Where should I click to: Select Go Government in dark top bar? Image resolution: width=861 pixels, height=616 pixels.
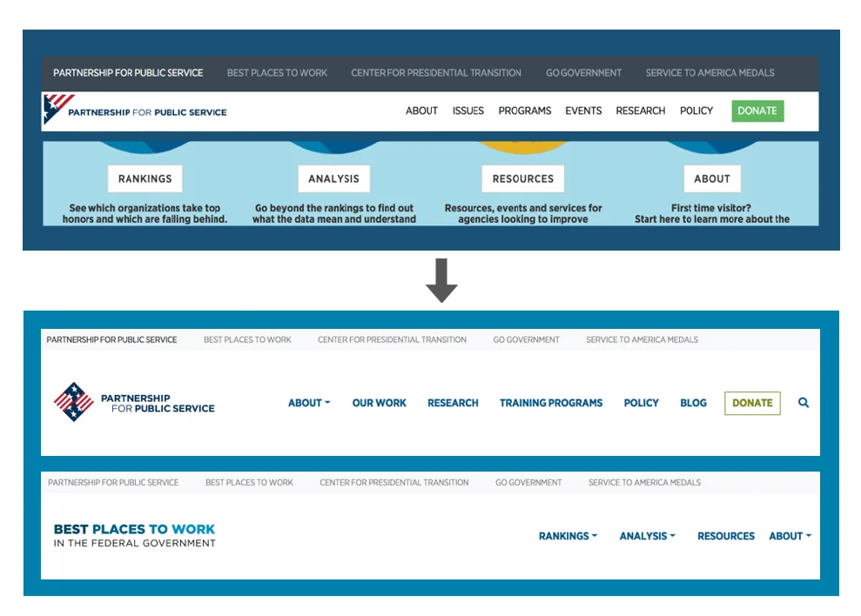pos(583,72)
